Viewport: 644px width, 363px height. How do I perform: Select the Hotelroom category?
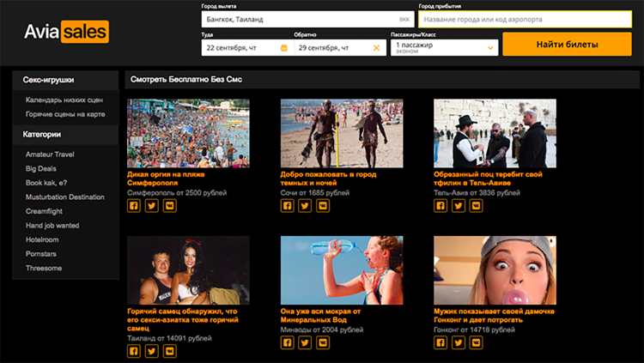42,239
